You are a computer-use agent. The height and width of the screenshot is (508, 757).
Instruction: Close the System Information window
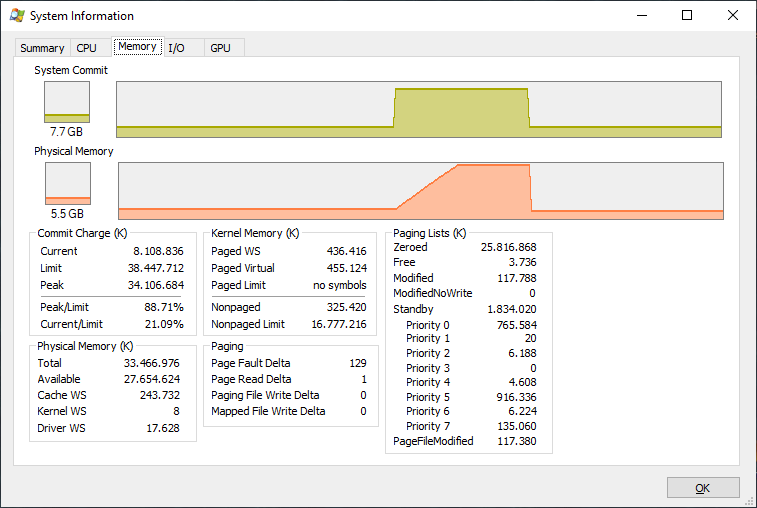coord(732,15)
